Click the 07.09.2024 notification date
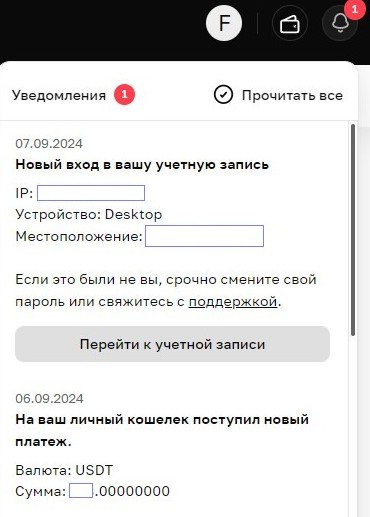The width and height of the screenshot is (370, 517). click(x=49, y=144)
